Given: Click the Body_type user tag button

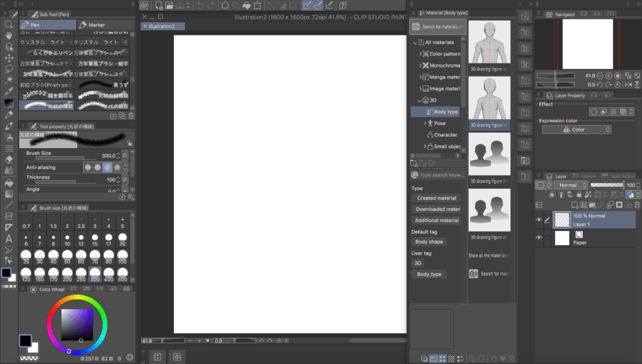Looking at the screenshot, I should click(x=429, y=275).
